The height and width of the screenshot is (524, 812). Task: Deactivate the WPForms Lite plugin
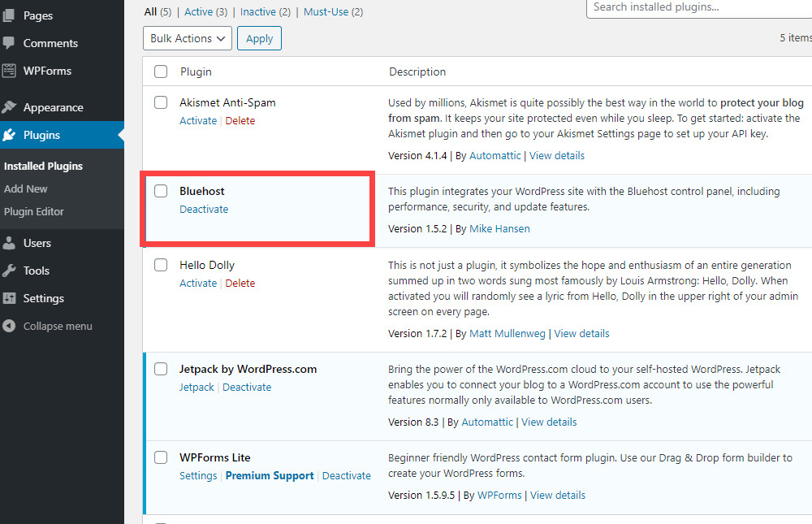tap(347, 476)
